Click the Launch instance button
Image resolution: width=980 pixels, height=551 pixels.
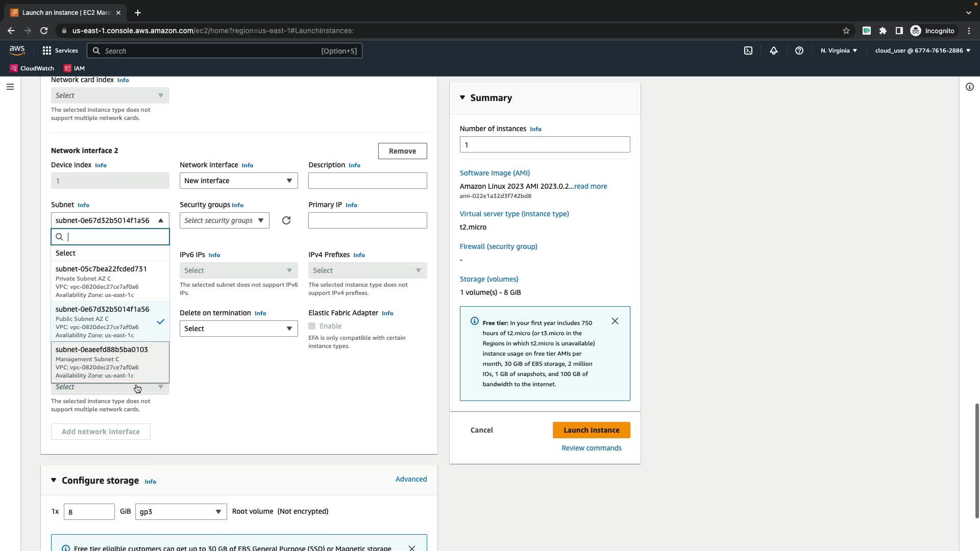[x=591, y=430]
